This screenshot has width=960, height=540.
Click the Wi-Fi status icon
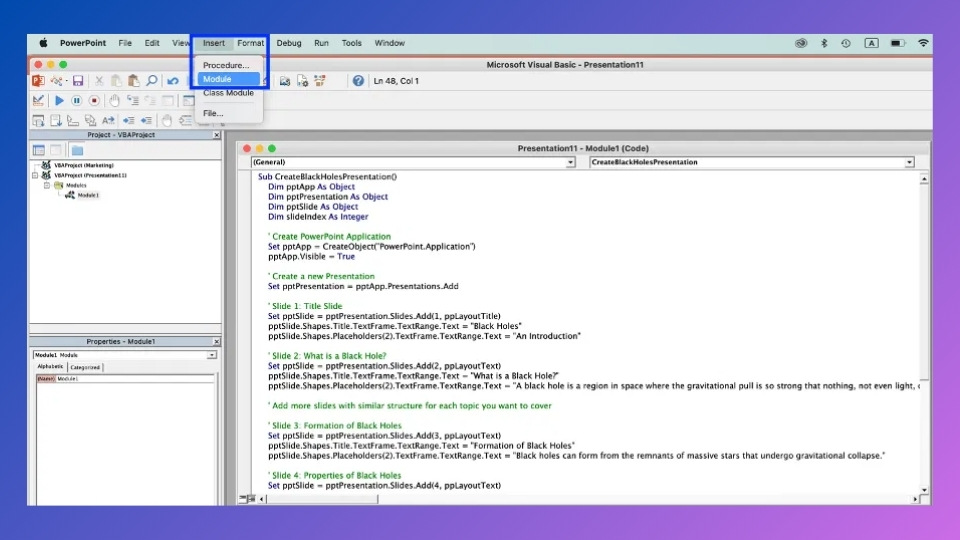pyautogui.click(x=923, y=43)
